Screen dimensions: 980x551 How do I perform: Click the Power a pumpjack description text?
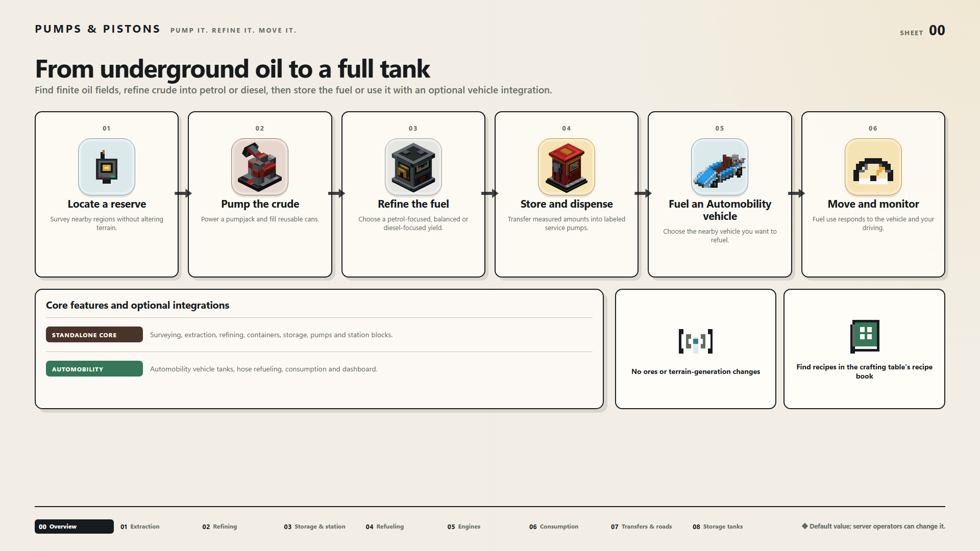[260, 219]
